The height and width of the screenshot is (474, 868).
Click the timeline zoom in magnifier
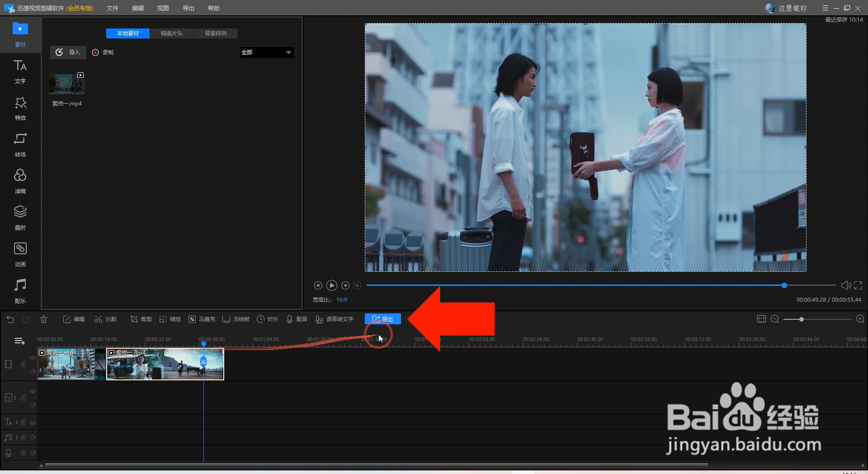(860, 319)
